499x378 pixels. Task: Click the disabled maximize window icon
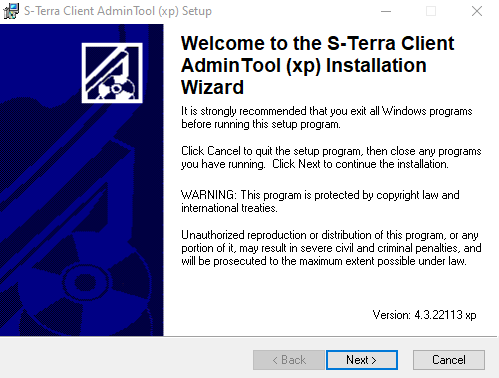coord(431,11)
